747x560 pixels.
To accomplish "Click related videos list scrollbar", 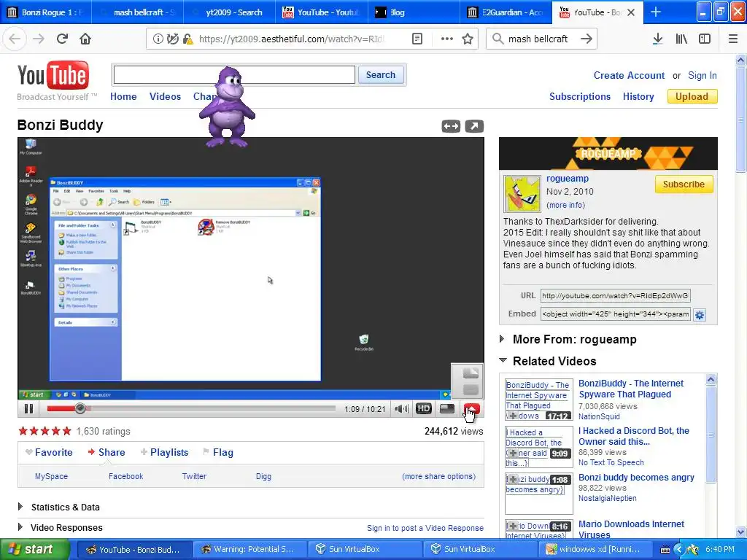I will [x=711, y=435].
